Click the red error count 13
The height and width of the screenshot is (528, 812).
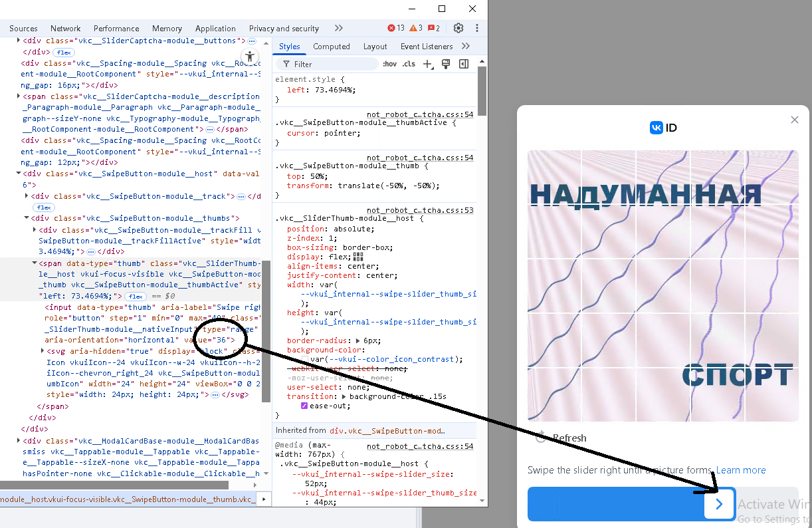pyautogui.click(x=396, y=28)
